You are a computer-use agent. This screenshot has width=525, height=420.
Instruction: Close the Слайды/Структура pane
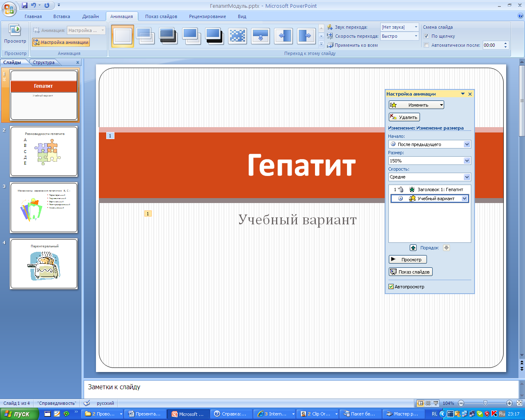click(78, 62)
